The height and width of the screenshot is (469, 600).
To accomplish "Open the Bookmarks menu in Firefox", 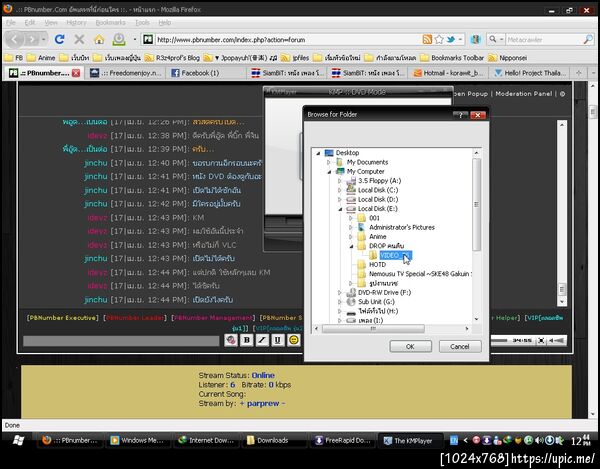I will 112,21.
